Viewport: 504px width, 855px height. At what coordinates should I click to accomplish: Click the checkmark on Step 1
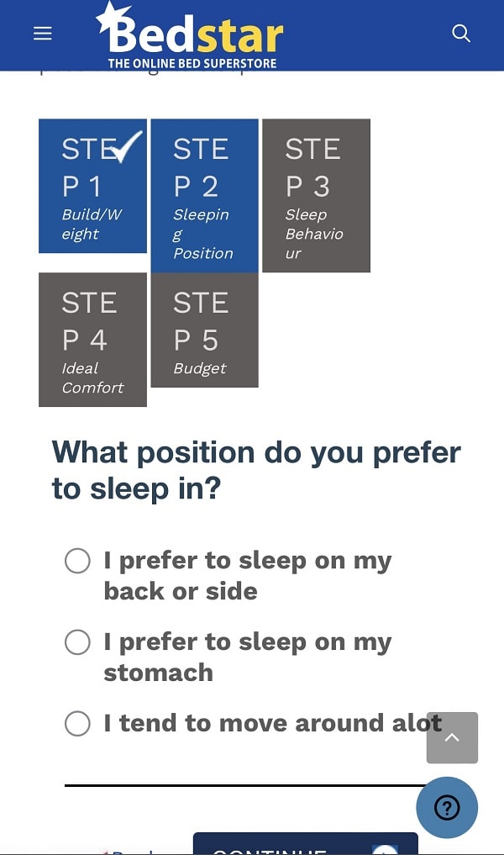tap(128, 146)
